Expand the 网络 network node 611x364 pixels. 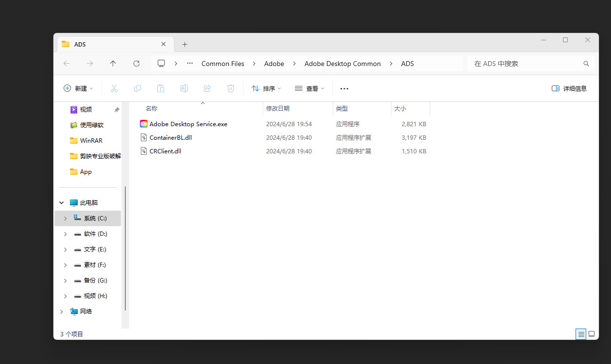tap(62, 312)
